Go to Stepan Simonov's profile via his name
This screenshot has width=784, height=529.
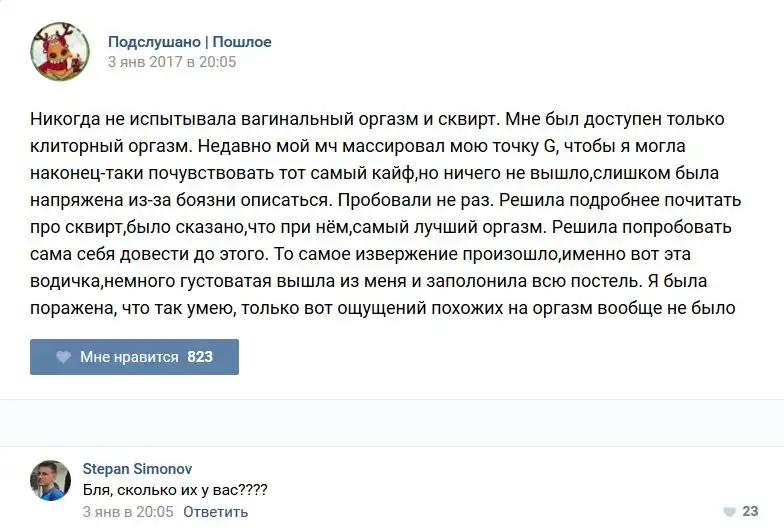tap(136, 469)
